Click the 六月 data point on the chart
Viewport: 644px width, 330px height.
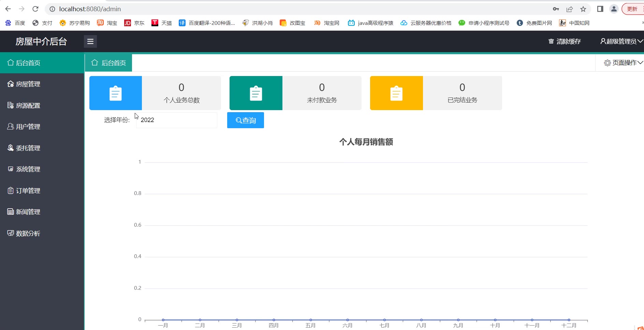pos(348,320)
